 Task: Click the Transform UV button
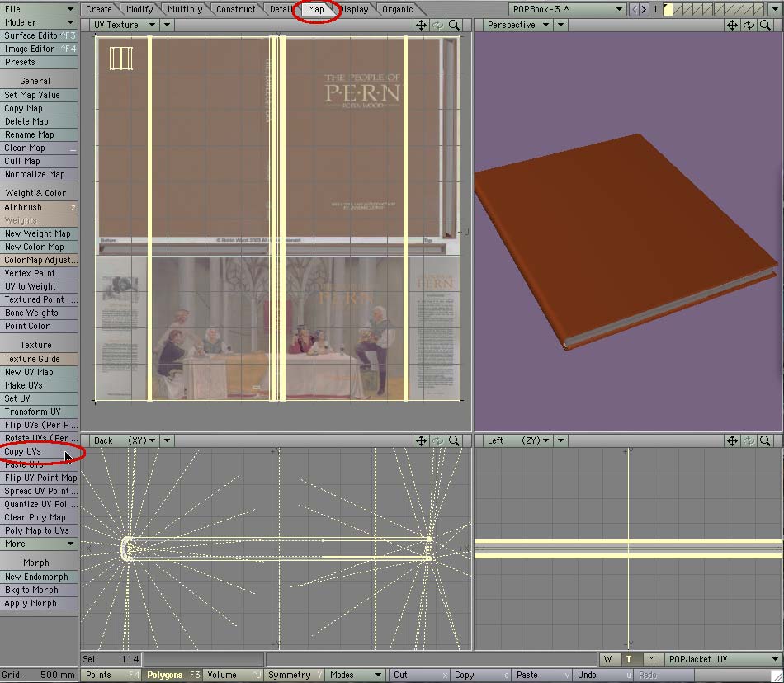[39, 412]
